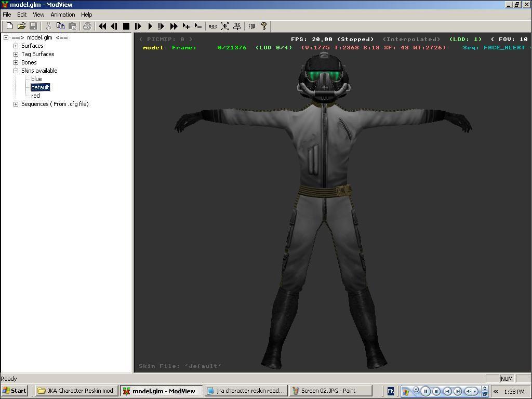Click the Play animation arrow icon
Screen dimensions: 532x399
coord(150,26)
